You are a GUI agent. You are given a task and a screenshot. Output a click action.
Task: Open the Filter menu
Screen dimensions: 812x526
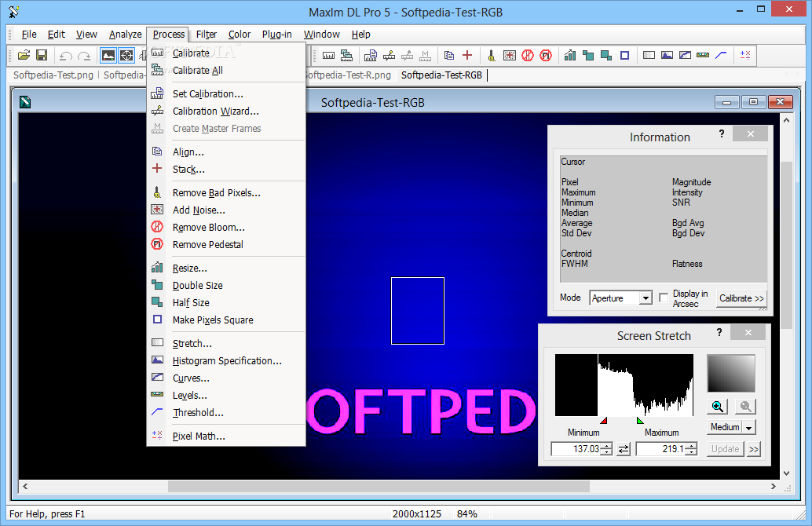[x=206, y=35]
